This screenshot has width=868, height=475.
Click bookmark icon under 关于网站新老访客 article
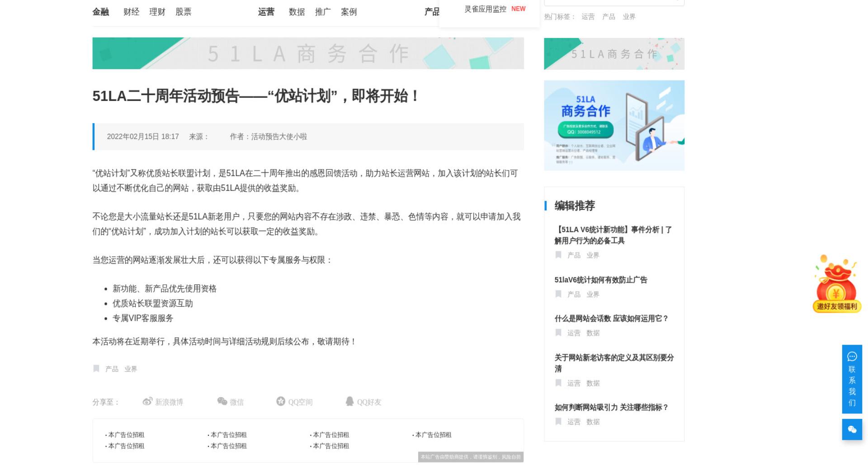tap(558, 383)
